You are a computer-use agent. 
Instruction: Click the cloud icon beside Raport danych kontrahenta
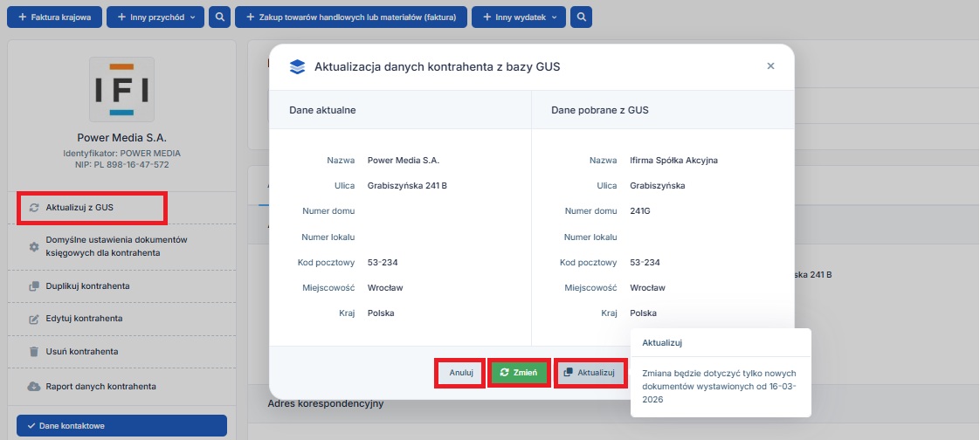(x=34, y=386)
